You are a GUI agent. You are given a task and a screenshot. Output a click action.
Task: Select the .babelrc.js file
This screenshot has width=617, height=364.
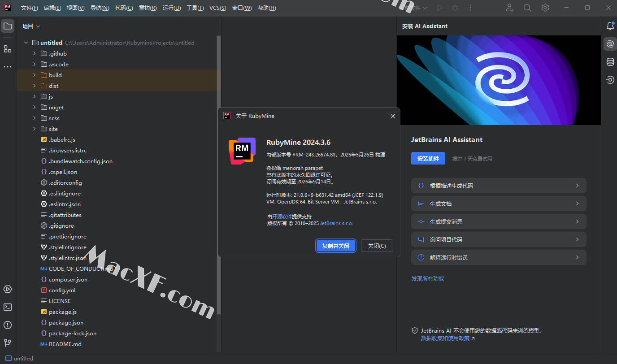[62, 139]
